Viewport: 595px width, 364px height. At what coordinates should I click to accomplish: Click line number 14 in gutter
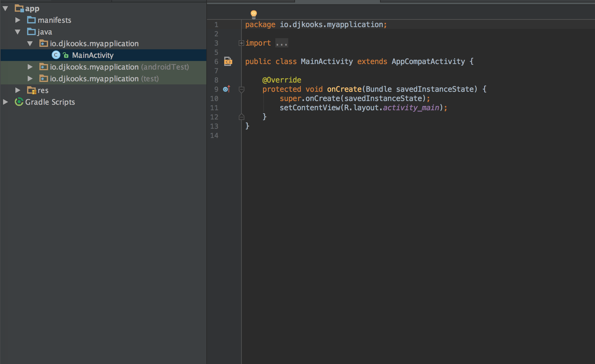click(214, 135)
